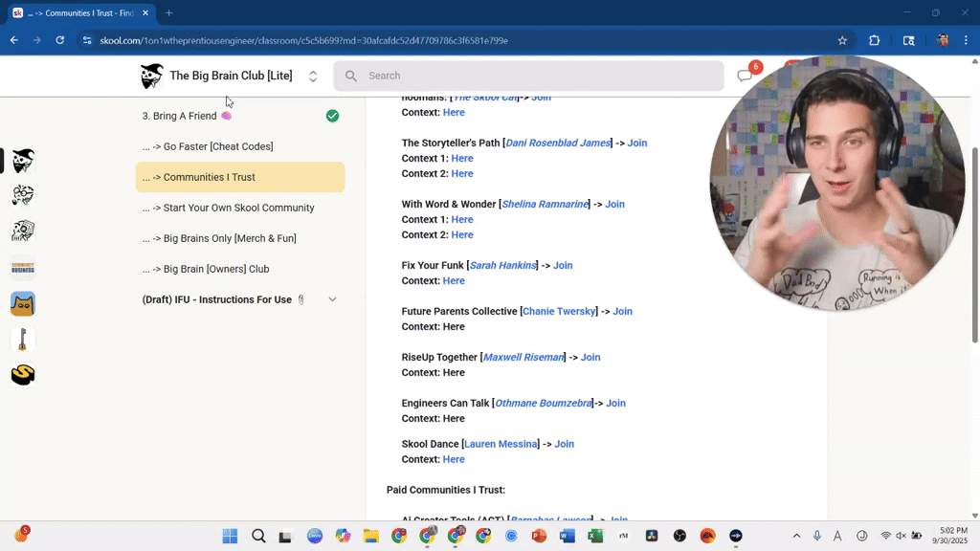Open the Windows Start menu
980x551 pixels.
pos(230,536)
